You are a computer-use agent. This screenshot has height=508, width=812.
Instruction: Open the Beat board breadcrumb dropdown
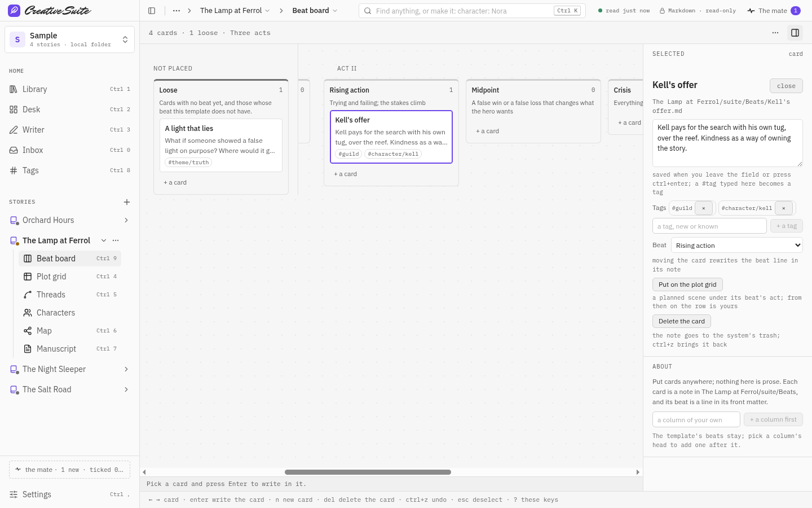tap(315, 11)
